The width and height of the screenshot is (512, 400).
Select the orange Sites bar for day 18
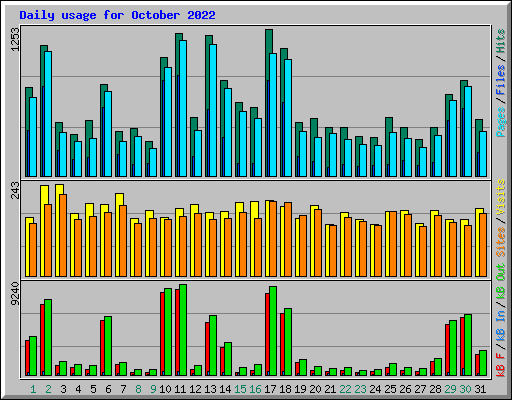coord(288,239)
